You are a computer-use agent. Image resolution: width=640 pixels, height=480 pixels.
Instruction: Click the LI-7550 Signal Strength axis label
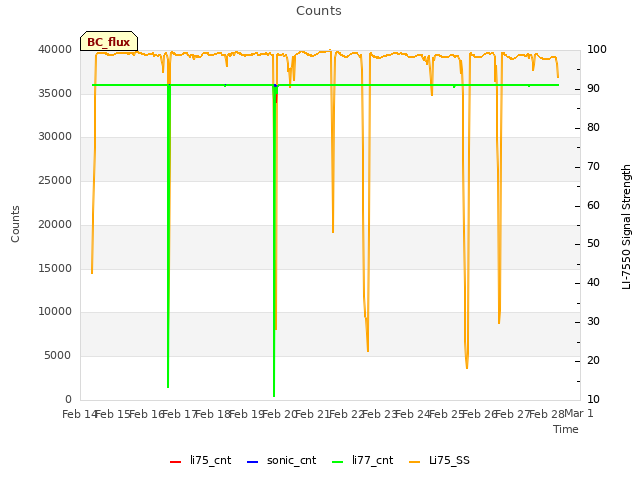click(x=626, y=227)
